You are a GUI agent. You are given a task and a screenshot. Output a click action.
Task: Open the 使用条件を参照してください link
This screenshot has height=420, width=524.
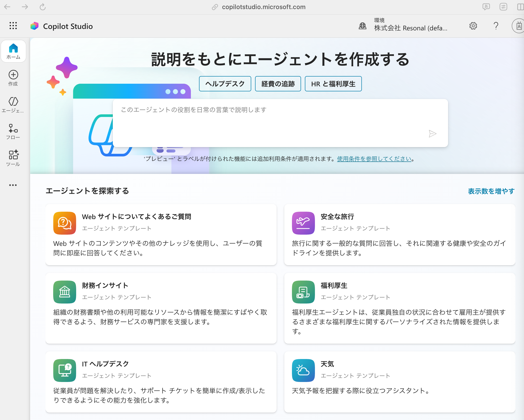click(x=374, y=159)
